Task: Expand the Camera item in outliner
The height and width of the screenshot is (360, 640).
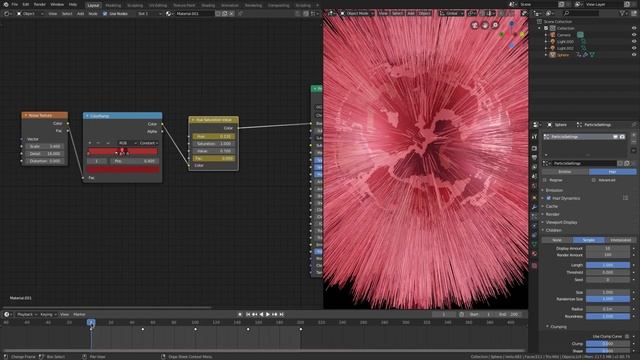Action: (x=546, y=35)
